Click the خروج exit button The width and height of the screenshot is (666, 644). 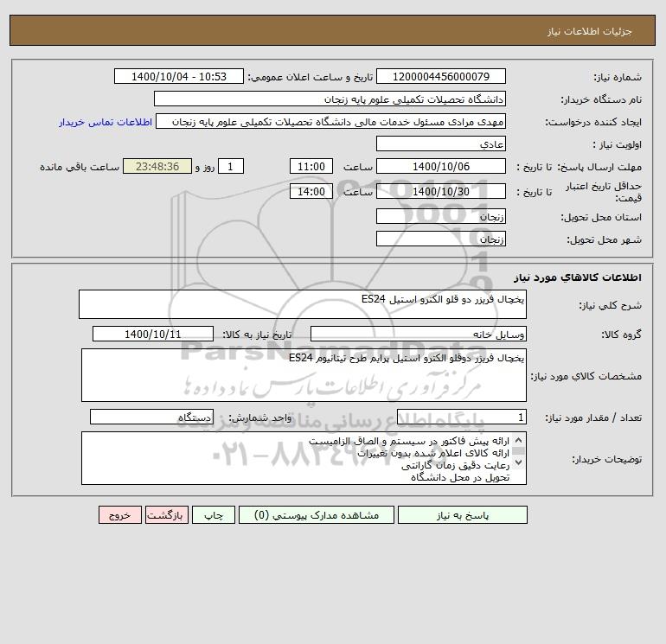click(x=119, y=515)
